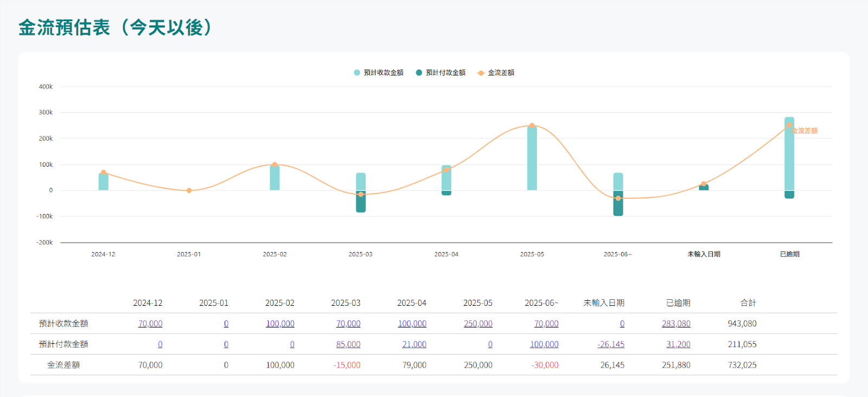Click the 2025-01 line data point
The width and height of the screenshot is (868, 397).
(x=189, y=191)
